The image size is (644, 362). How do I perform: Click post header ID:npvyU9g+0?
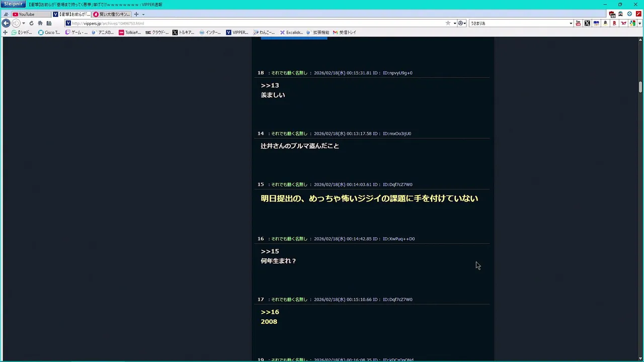click(397, 73)
